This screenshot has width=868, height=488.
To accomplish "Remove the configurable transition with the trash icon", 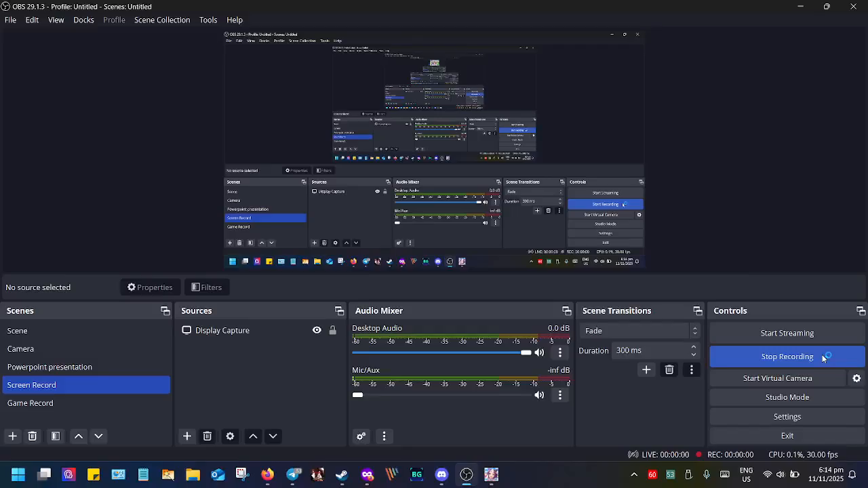I will coord(669,370).
